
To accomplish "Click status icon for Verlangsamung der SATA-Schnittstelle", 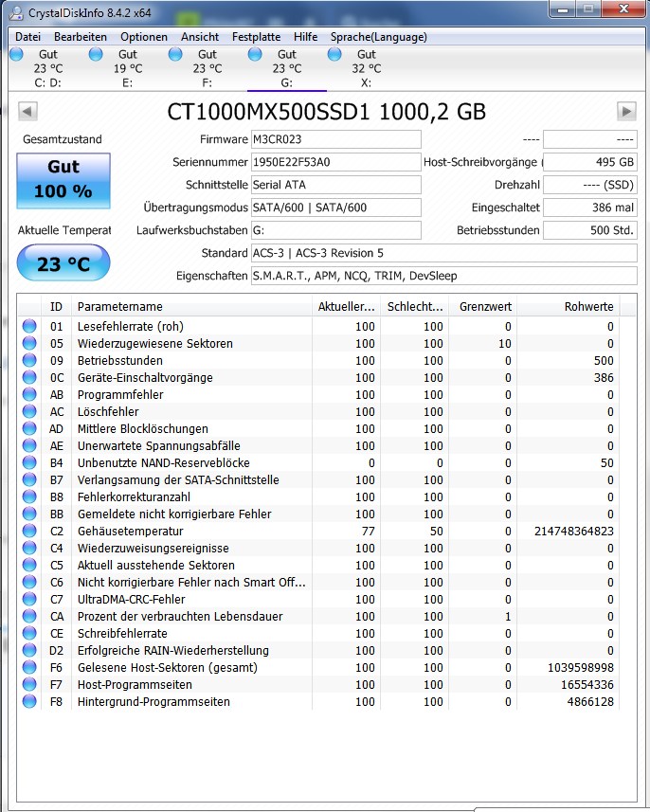I will tap(29, 480).
